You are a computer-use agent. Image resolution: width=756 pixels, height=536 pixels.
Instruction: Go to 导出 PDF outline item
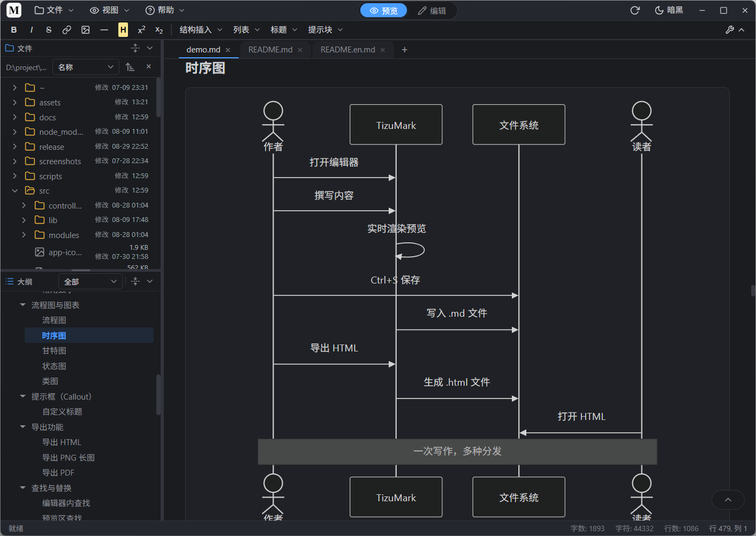tap(58, 472)
